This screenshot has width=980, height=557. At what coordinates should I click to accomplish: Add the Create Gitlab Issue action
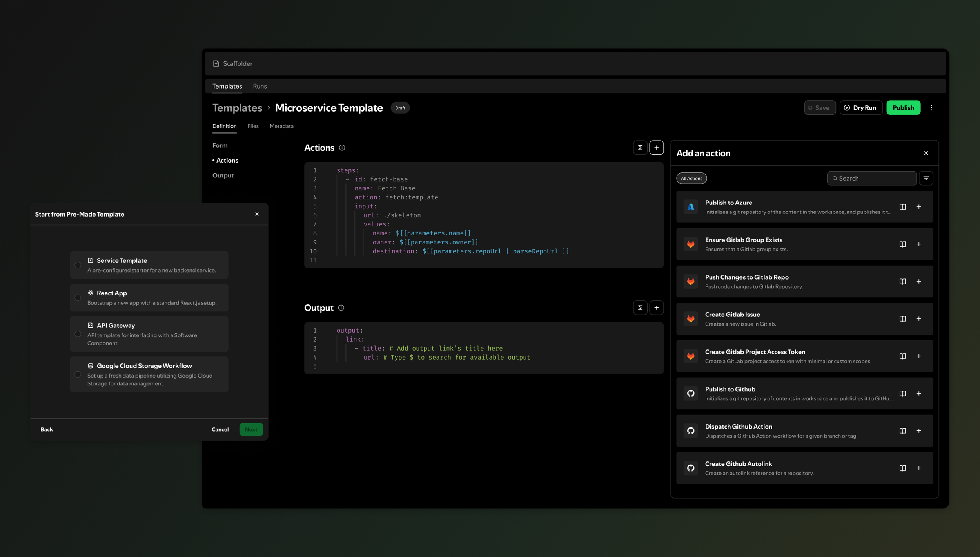(x=918, y=319)
